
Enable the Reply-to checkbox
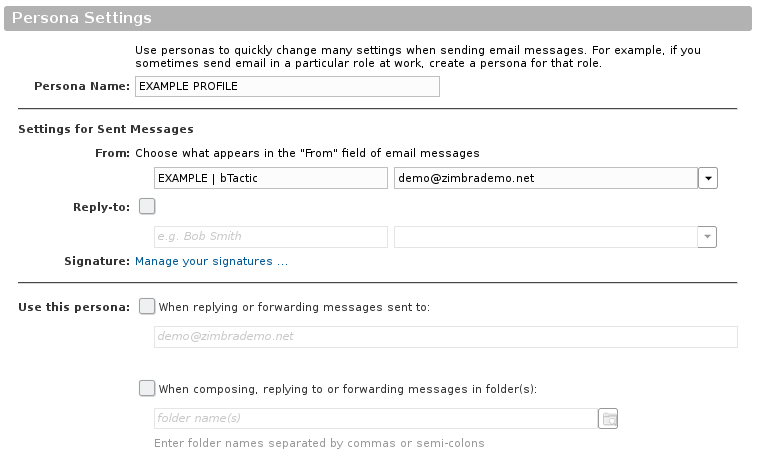tap(147, 206)
